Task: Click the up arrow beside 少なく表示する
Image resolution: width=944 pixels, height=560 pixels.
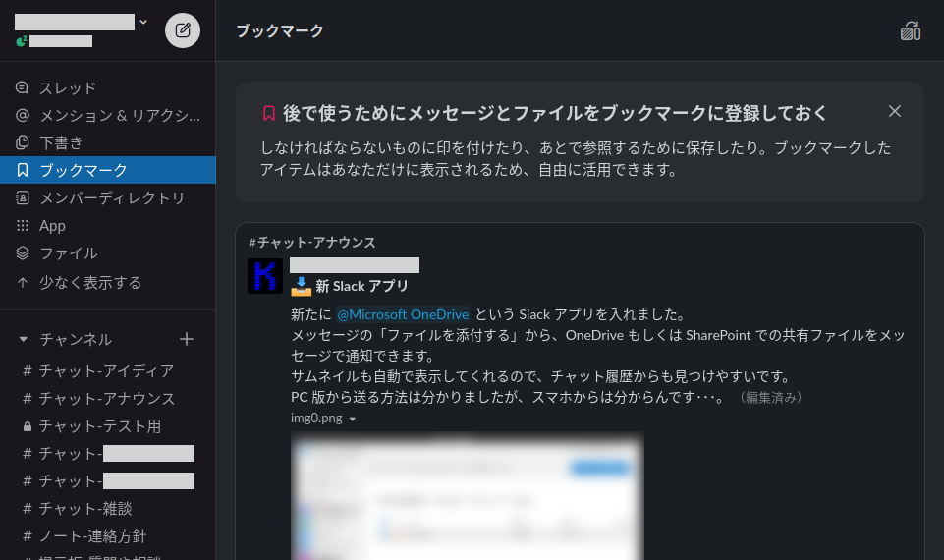Action: 23,282
